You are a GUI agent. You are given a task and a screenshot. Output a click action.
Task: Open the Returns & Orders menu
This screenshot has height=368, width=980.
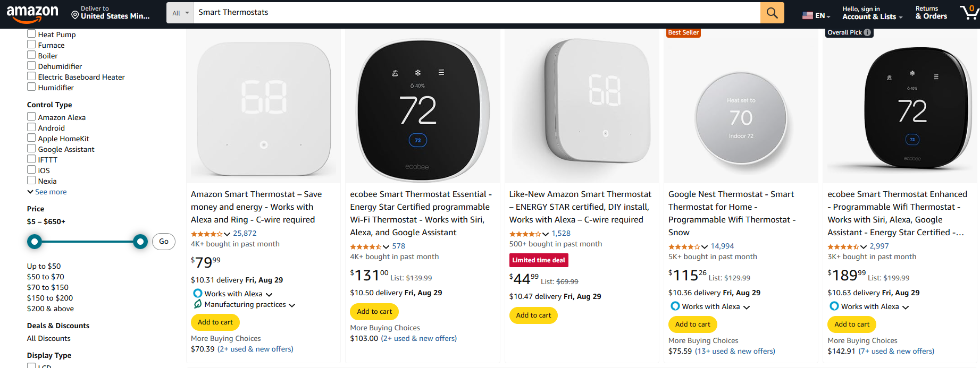(931, 13)
